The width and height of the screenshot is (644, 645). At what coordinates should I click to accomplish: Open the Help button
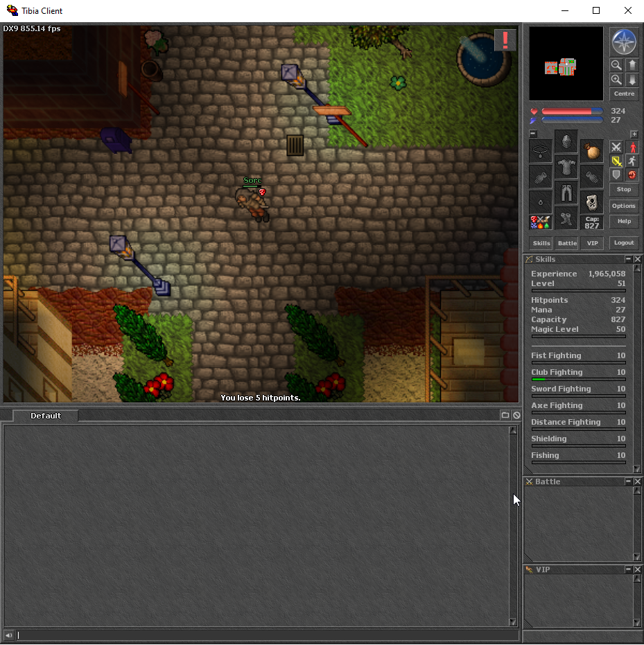(624, 221)
